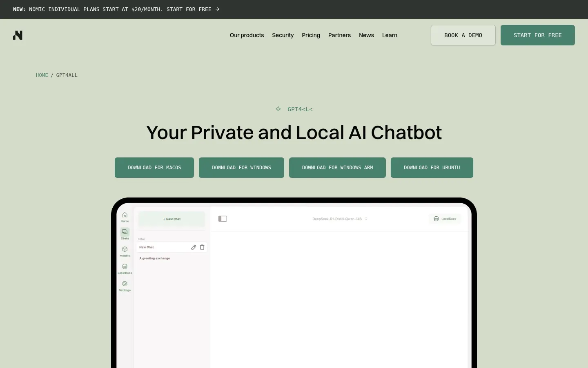The height and width of the screenshot is (368, 588).
Task: Click the + New Chat button
Action: [171, 219]
